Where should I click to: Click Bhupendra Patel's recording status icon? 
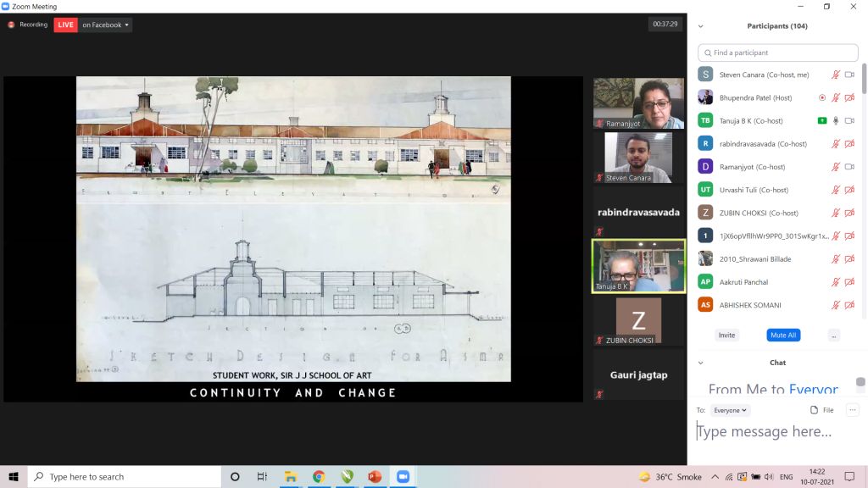click(x=822, y=98)
